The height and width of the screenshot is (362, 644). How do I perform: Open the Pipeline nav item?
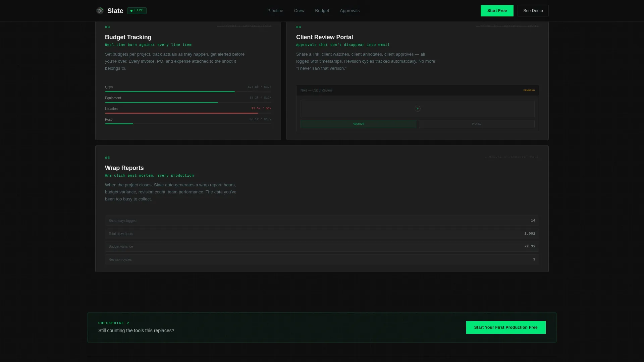[275, 11]
